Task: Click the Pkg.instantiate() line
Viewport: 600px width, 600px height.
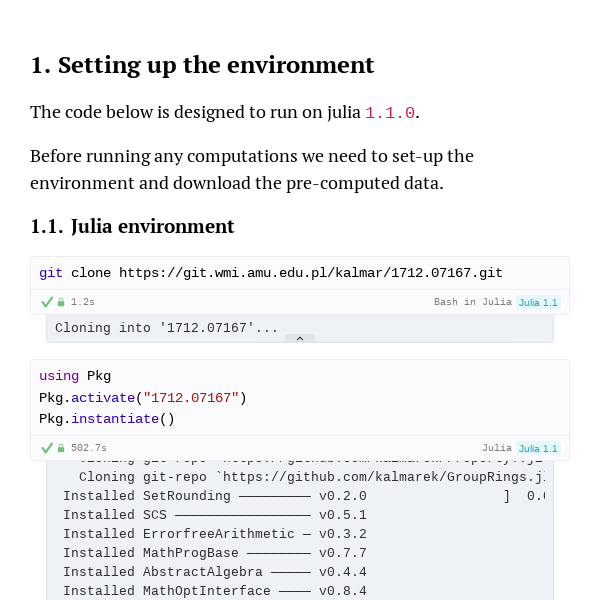Action: [107, 419]
